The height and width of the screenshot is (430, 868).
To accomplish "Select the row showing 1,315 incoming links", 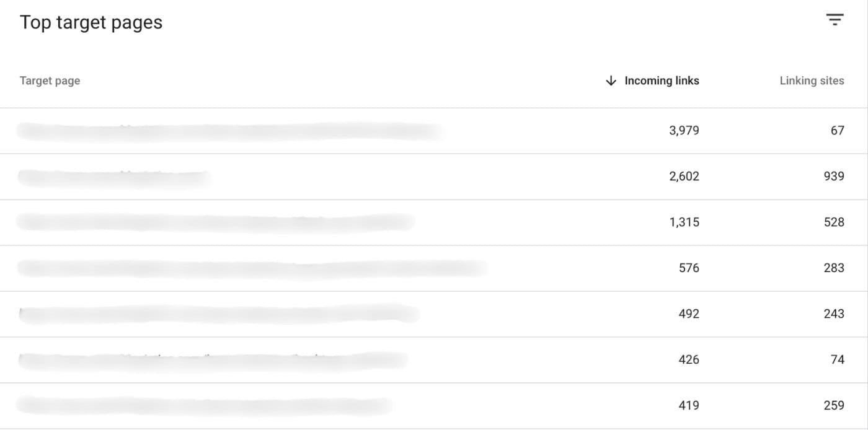I will (x=217, y=222).
